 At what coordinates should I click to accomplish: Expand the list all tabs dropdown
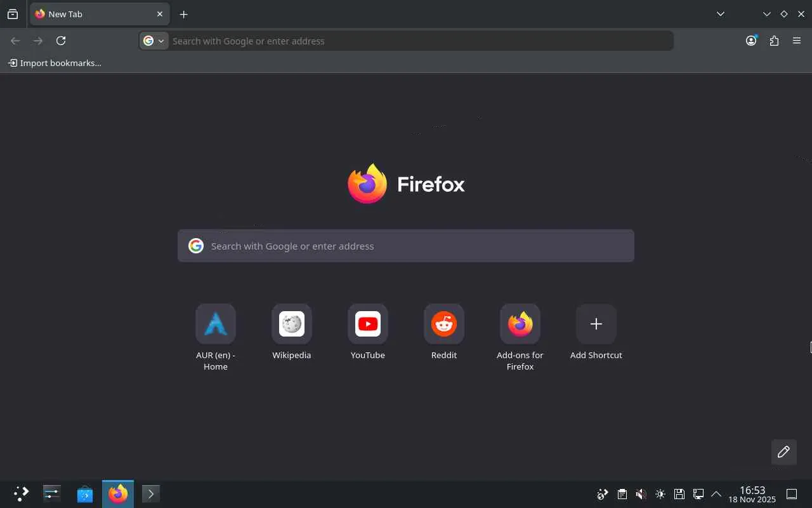tap(720, 14)
